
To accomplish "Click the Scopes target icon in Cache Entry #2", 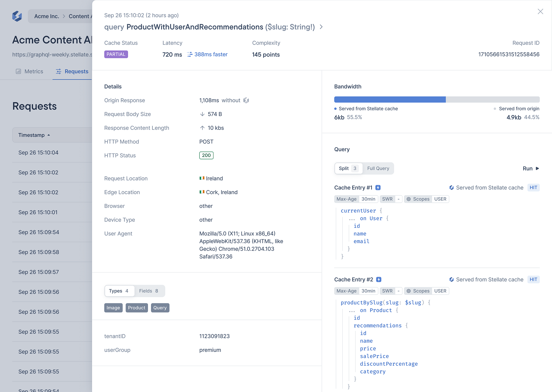I will [409, 291].
